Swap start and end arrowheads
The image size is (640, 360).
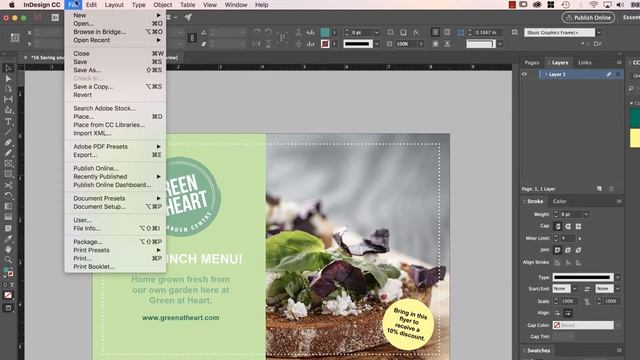[587, 289]
